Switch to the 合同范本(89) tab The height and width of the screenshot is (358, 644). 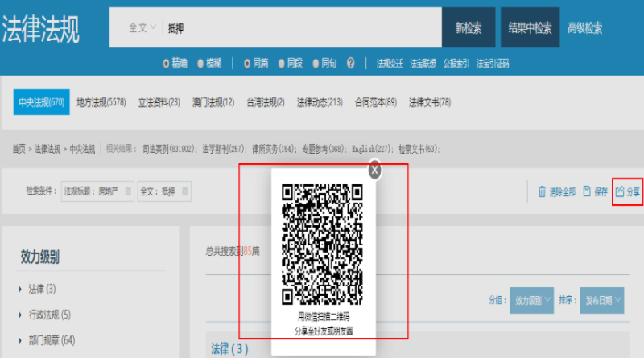[x=376, y=102]
